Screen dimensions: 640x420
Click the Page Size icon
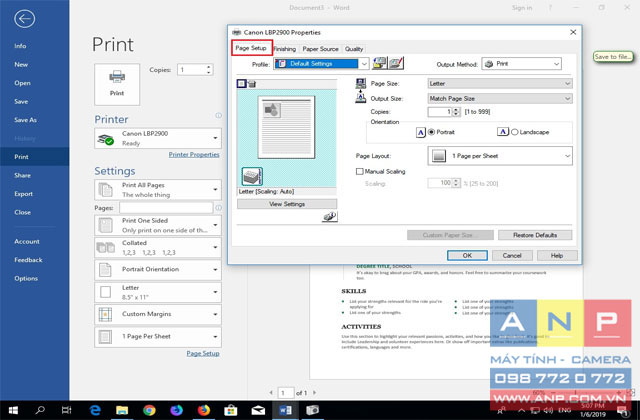(x=361, y=83)
